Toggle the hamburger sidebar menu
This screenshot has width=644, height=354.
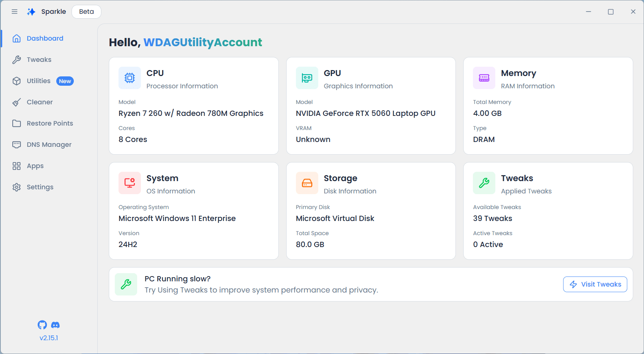pos(15,12)
